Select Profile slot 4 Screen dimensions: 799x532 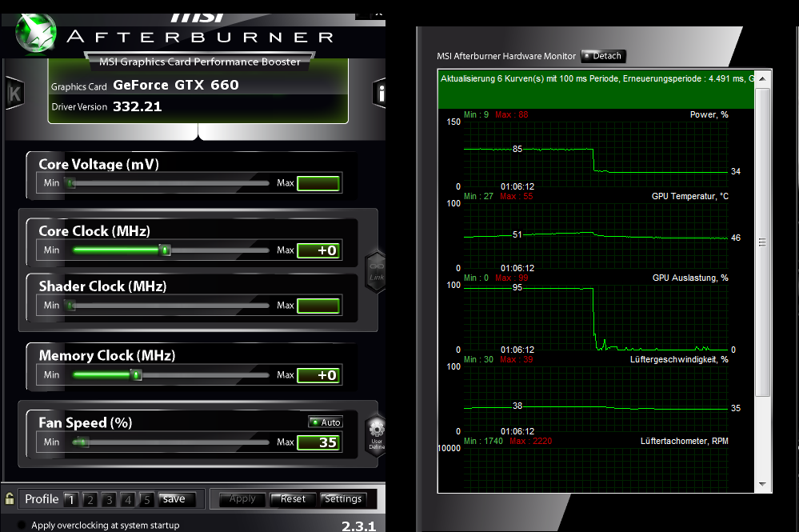click(127, 499)
